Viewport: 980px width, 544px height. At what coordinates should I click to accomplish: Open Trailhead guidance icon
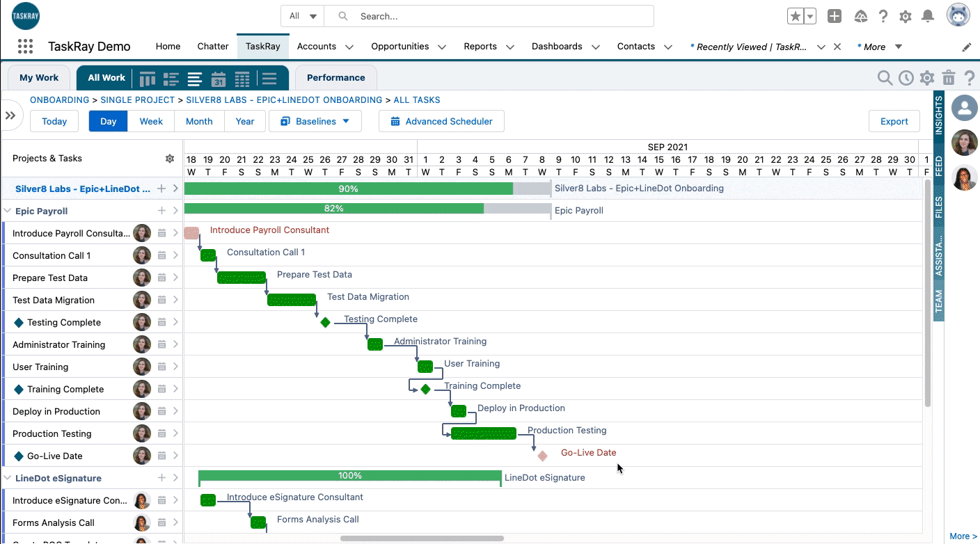click(861, 16)
